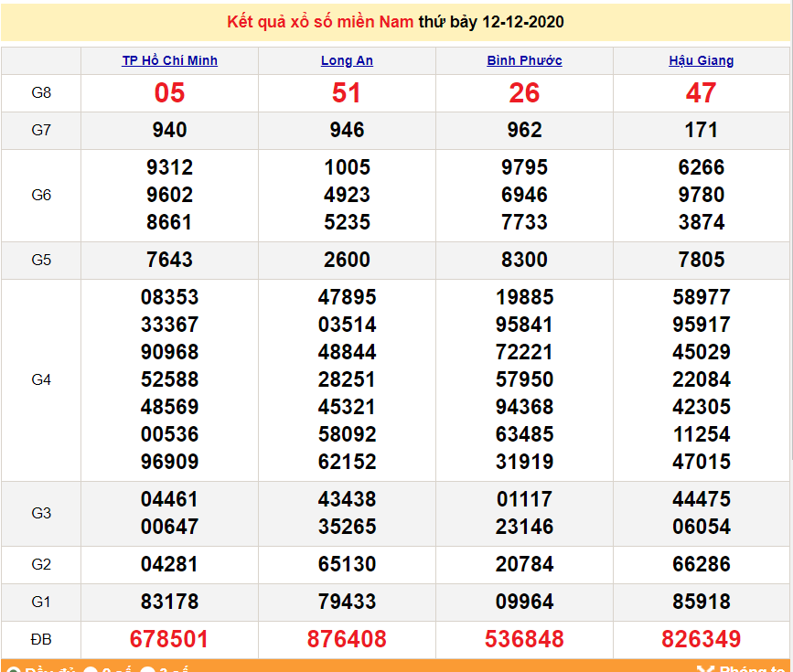This screenshot has height=672, width=793.
Task: Open the TP Hồ Chí Minh province link
Action: [x=169, y=61]
